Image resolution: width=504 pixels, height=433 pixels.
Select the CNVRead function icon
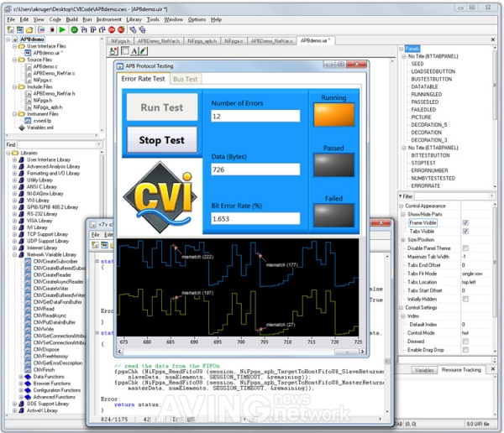click(29, 309)
